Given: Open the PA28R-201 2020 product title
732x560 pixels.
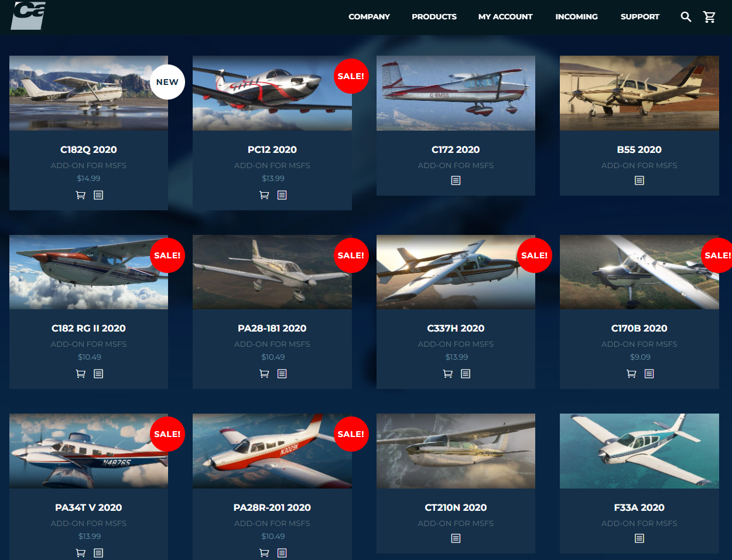Looking at the screenshot, I should coord(272,508).
